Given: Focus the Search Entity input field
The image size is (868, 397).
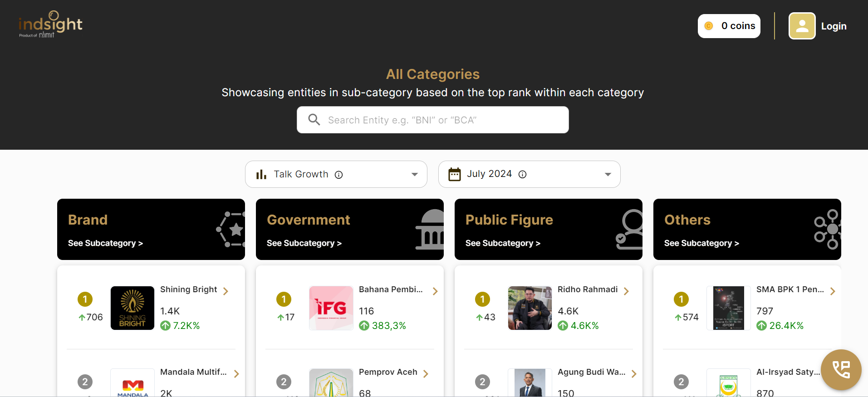Looking at the screenshot, I should (x=432, y=120).
